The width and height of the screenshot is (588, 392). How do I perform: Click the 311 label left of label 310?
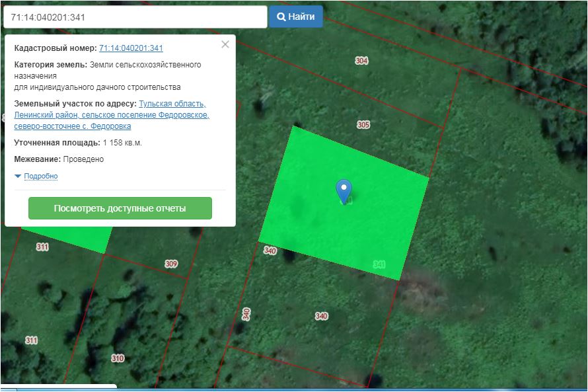click(31, 340)
